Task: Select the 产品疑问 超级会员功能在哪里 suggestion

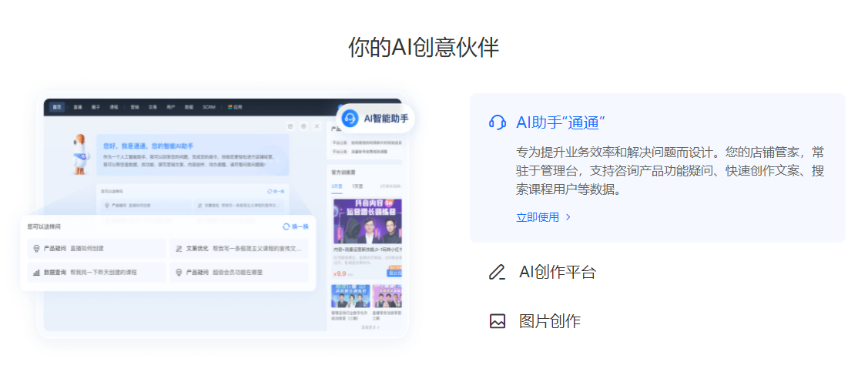Action: 239,272
